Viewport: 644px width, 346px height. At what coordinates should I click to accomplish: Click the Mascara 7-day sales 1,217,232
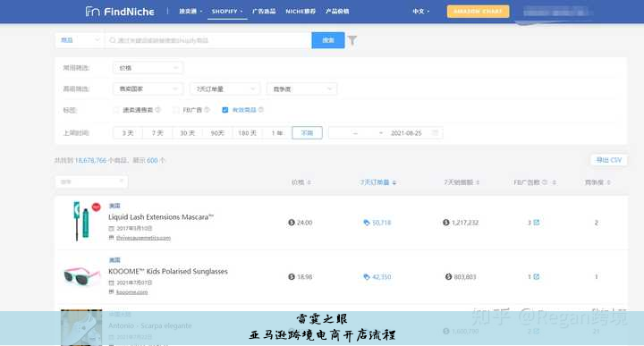(465, 223)
